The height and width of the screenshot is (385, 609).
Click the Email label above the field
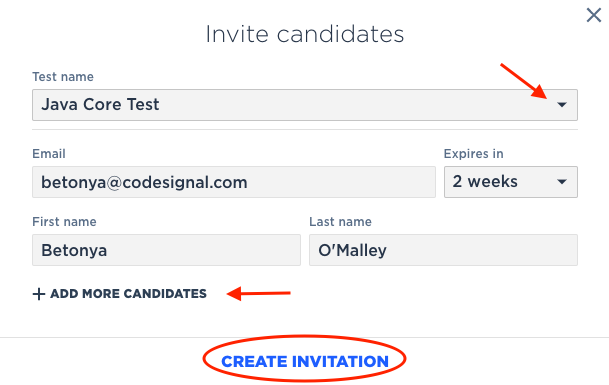[x=49, y=154]
